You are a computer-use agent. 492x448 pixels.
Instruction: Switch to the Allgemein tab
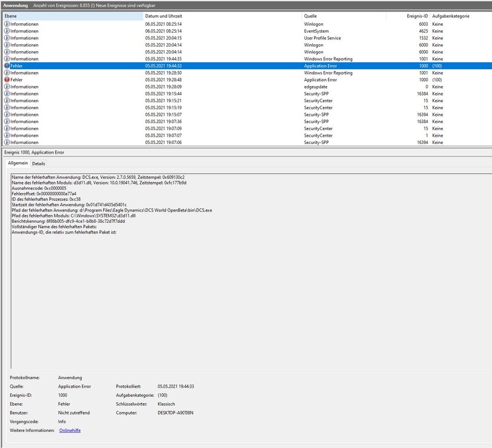point(19,163)
